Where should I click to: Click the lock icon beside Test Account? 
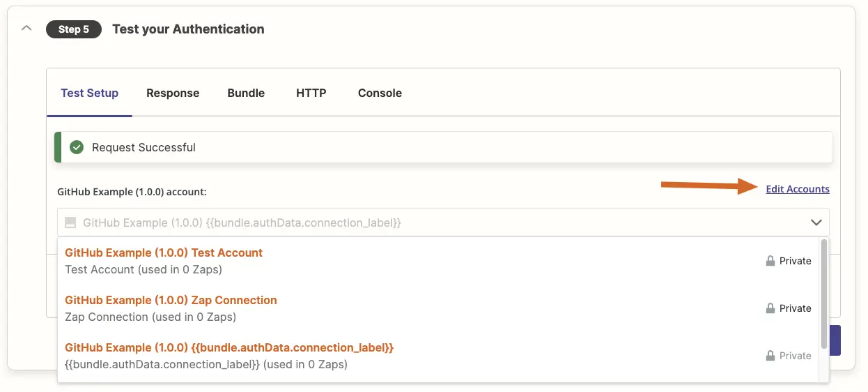[770, 261]
